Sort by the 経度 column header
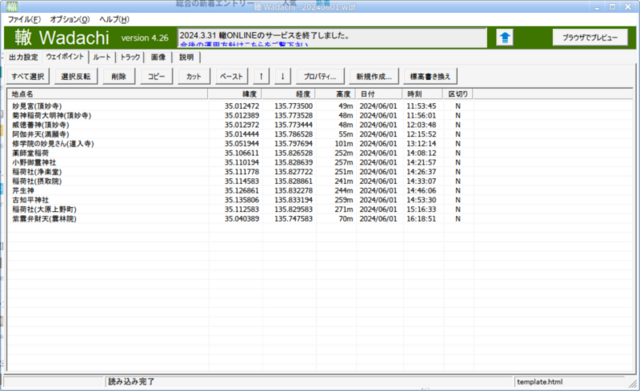640x391 pixels. tap(289, 94)
